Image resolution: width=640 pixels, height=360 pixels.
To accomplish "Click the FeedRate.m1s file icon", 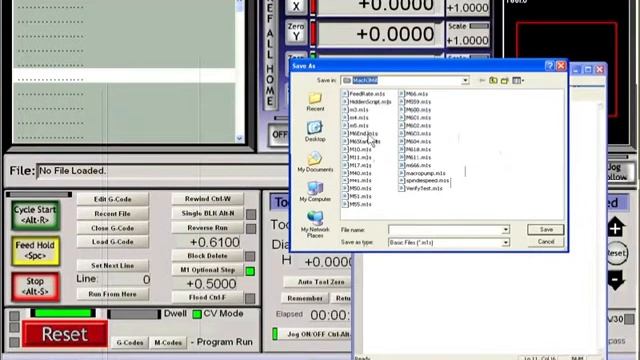I will click(345, 94).
